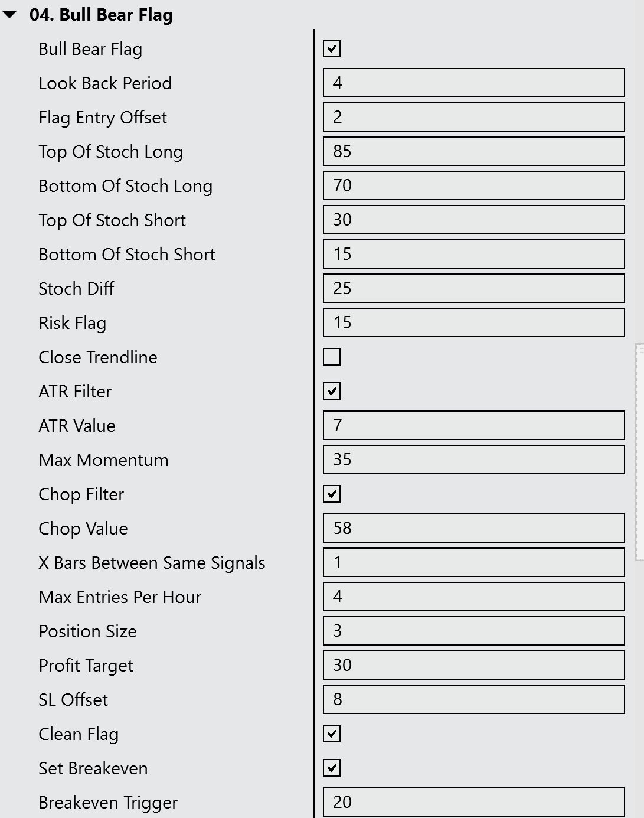This screenshot has height=818, width=644.
Task: Toggle the Bull Bear Flag checkbox
Action: [x=332, y=49]
